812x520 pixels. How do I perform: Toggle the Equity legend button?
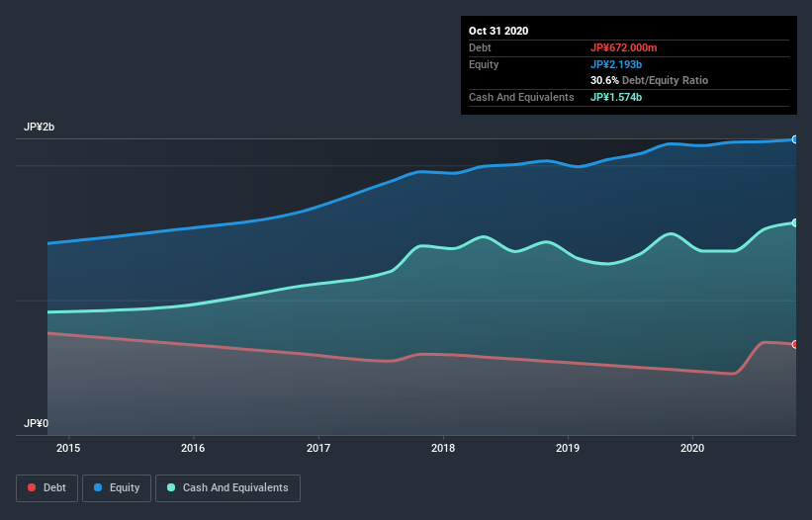coord(117,488)
